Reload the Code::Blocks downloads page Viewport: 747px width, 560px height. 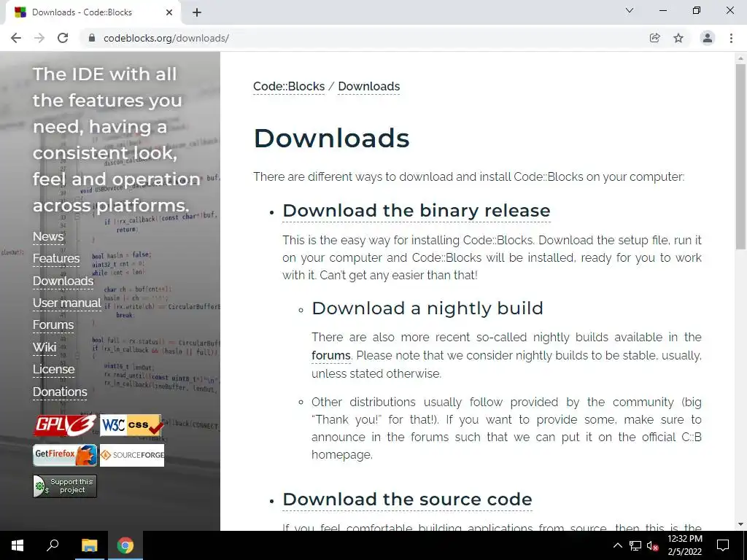(63, 38)
